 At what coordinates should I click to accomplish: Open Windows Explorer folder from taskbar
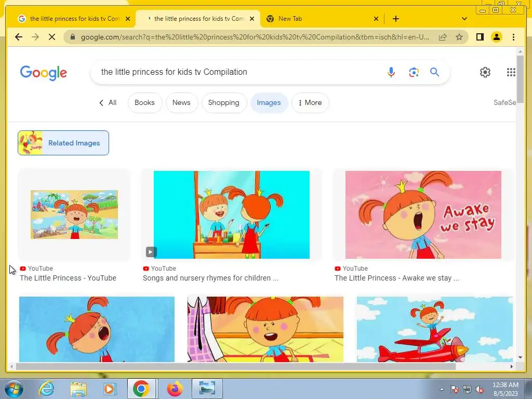coord(78,389)
